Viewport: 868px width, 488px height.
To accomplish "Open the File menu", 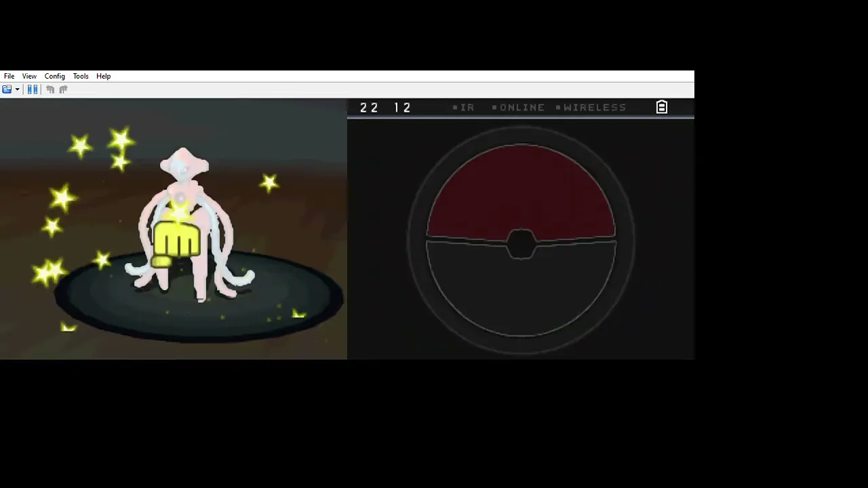I will (9, 76).
